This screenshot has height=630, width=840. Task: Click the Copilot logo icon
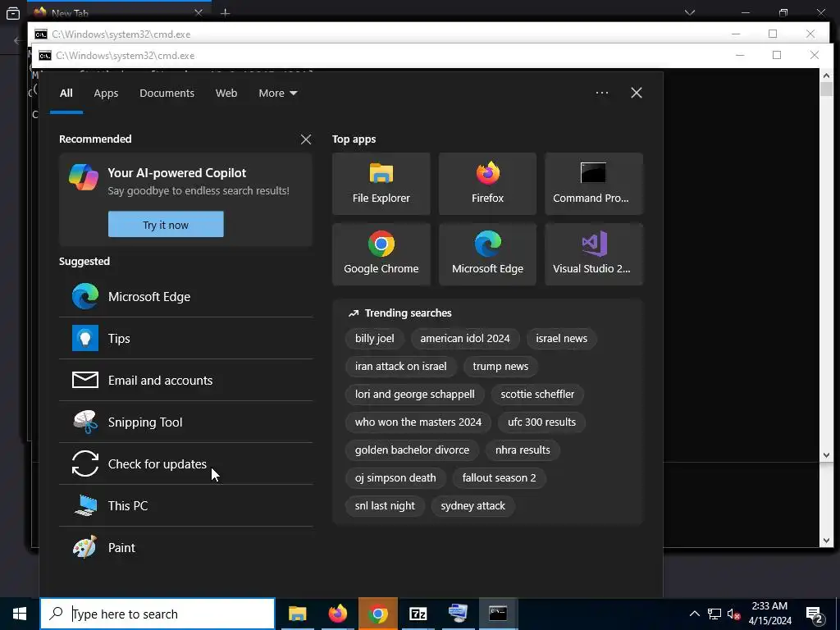click(x=84, y=177)
